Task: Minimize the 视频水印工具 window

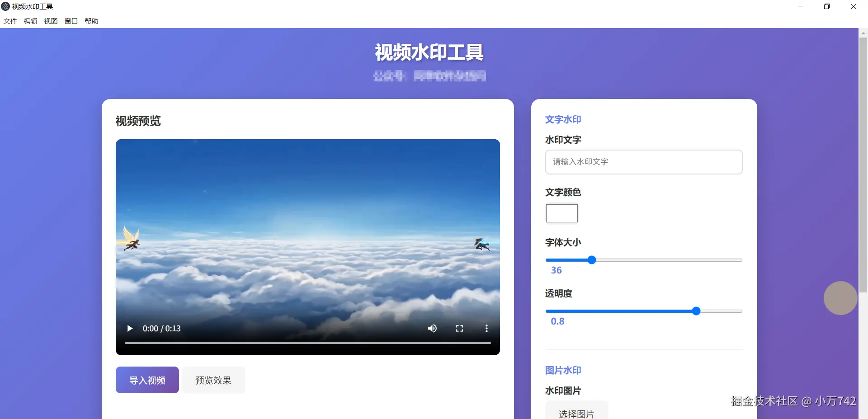Action: pos(801,6)
